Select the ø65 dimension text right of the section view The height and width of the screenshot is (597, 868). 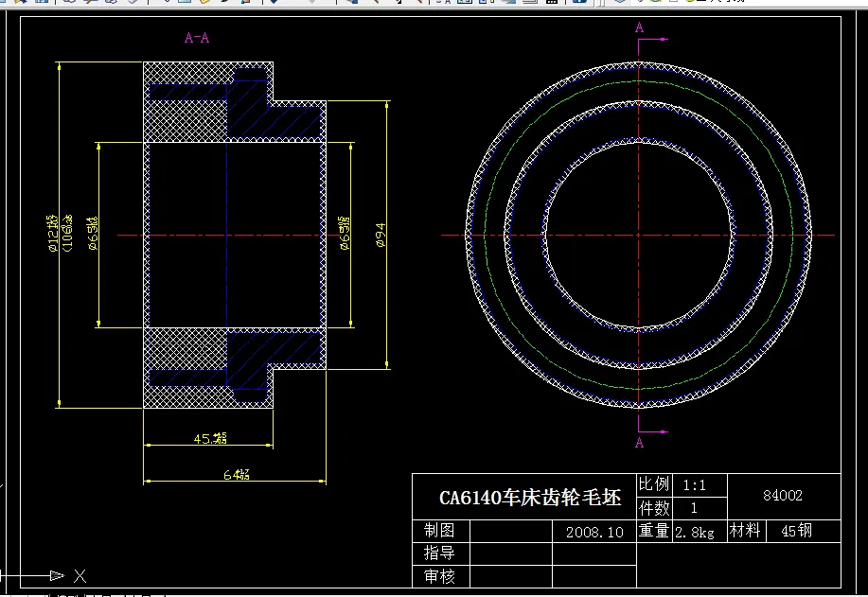345,234
